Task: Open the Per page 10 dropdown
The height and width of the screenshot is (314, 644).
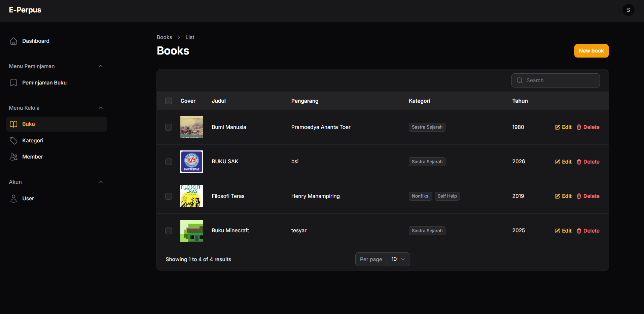Action: coord(398,259)
